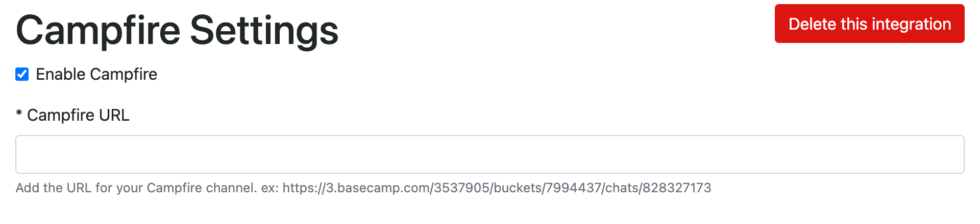Uncheck the Enable Campfire checkbox

coord(22,75)
